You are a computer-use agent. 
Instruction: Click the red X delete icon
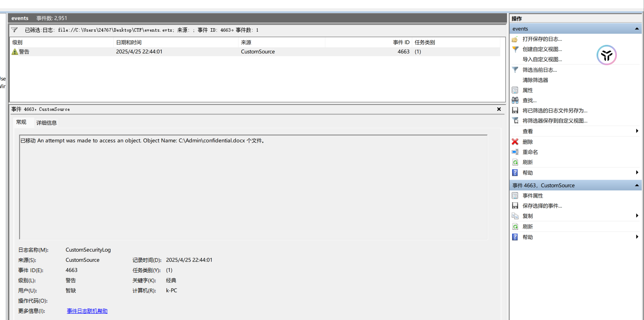pos(515,142)
